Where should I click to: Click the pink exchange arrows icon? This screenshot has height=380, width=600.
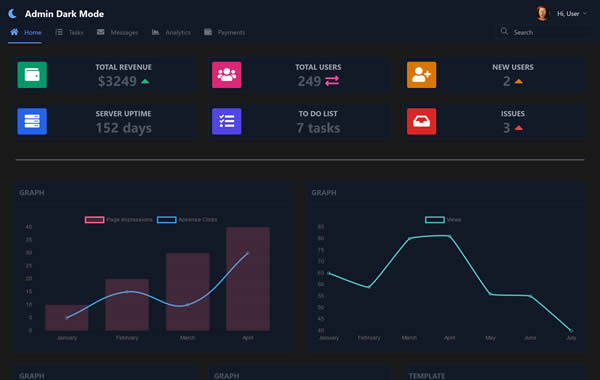332,81
